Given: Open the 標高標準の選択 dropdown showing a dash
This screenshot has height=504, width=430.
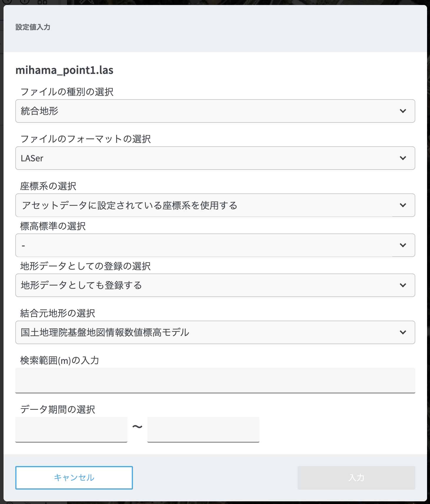Looking at the screenshot, I should tap(206, 245).
